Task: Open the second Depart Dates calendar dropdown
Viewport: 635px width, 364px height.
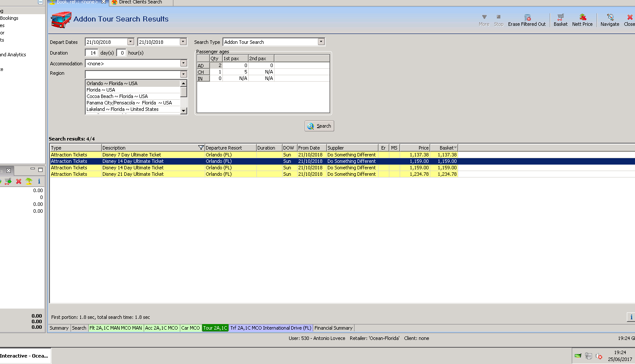Action: tap(183, 42)
